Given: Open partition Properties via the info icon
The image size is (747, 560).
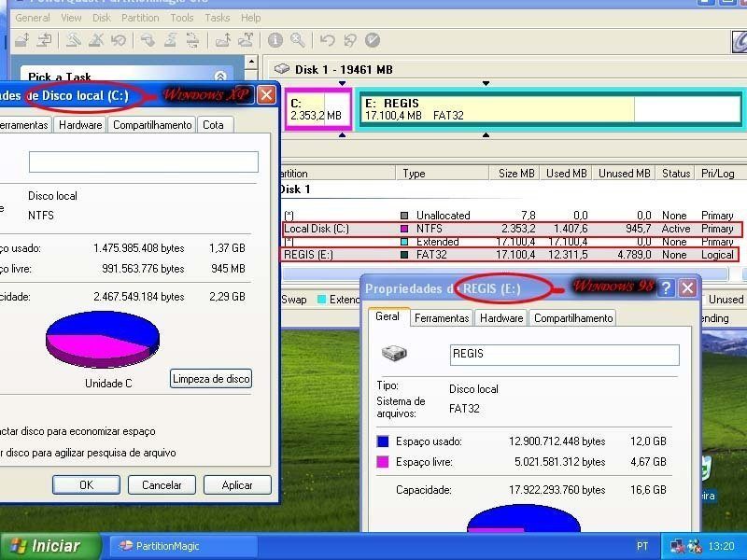Looking at the screenshot, I should tap(275, 40).
